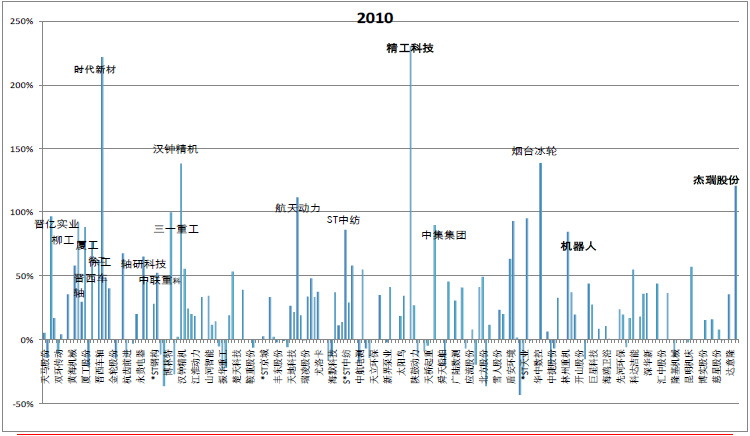Click the 烟台冰轮 bar
Image resolution: width=750 pixels, height=436 pixels.
pos(540,251)
